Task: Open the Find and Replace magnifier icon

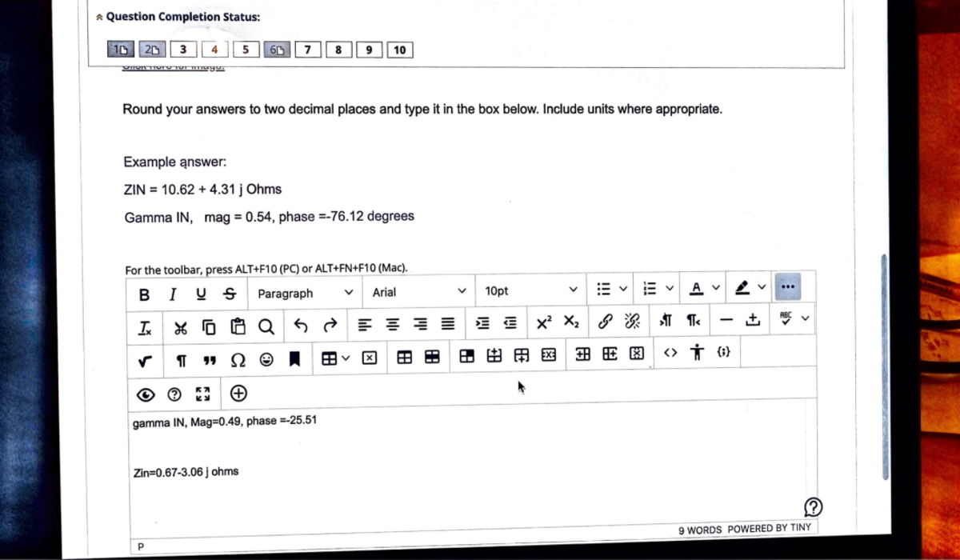Action: click(x=266, y=325)
